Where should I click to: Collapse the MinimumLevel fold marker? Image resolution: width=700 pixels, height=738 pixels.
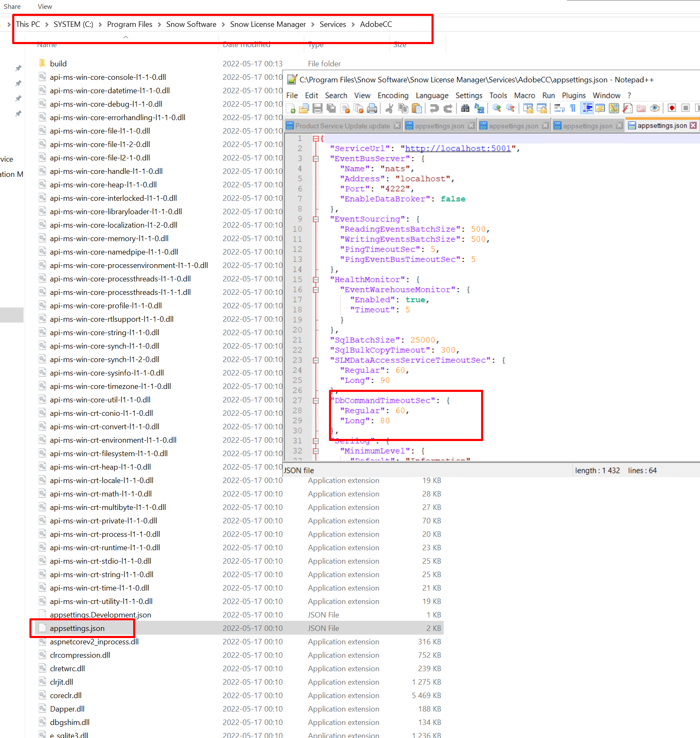[316, 451]
